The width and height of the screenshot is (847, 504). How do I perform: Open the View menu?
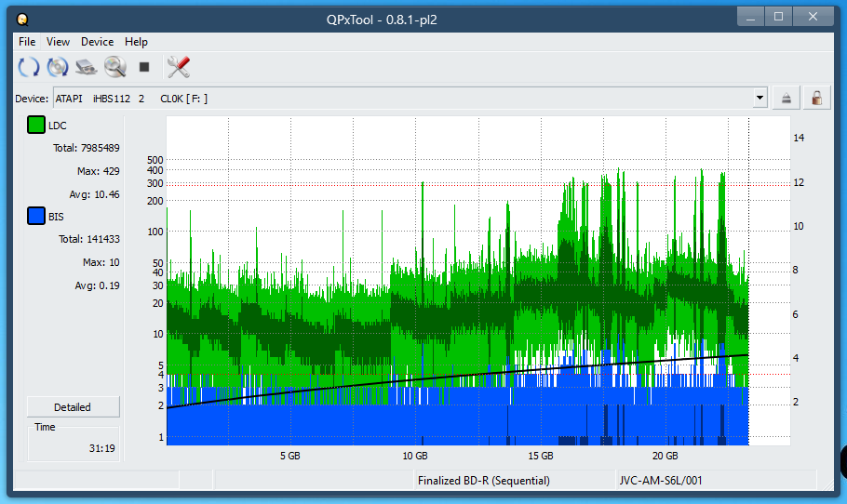click(58, 42)
